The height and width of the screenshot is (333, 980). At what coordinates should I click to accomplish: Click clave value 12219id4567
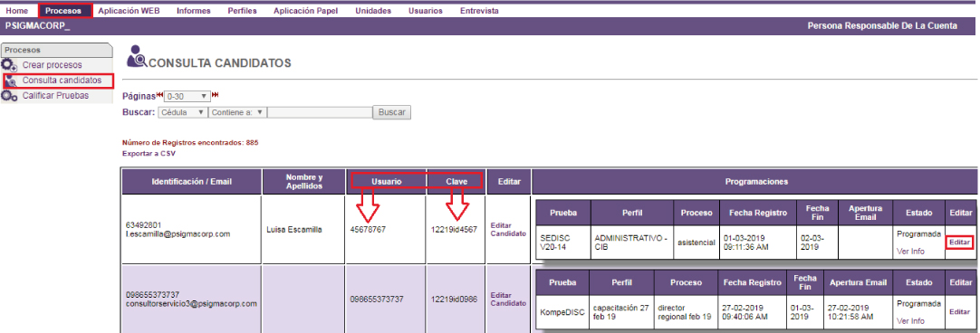pyautogui.click(x=454, y=229)
